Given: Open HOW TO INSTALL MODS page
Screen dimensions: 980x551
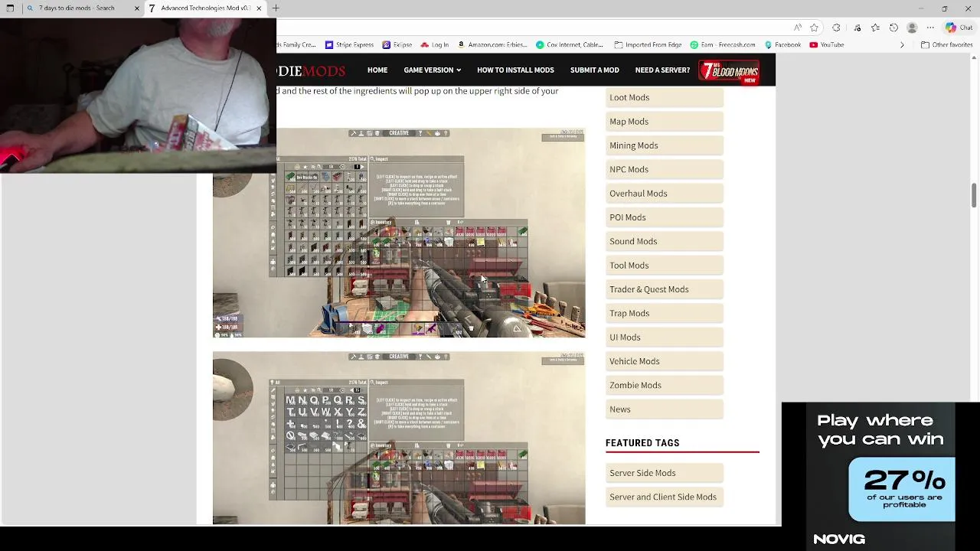Looking at the screenshot, I should pos(515,70).
